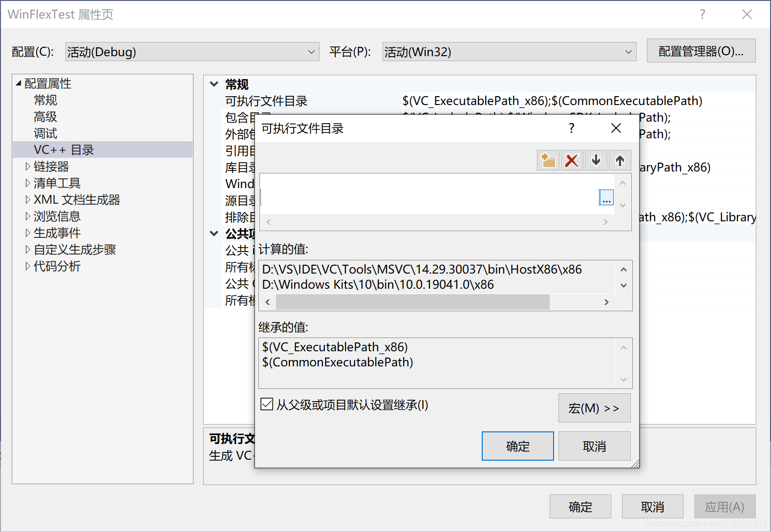Click $(VC_ExecutablePath_x86) in 继承的值 list
This screenshot has height=532, width=771.
tap(335, 347)
